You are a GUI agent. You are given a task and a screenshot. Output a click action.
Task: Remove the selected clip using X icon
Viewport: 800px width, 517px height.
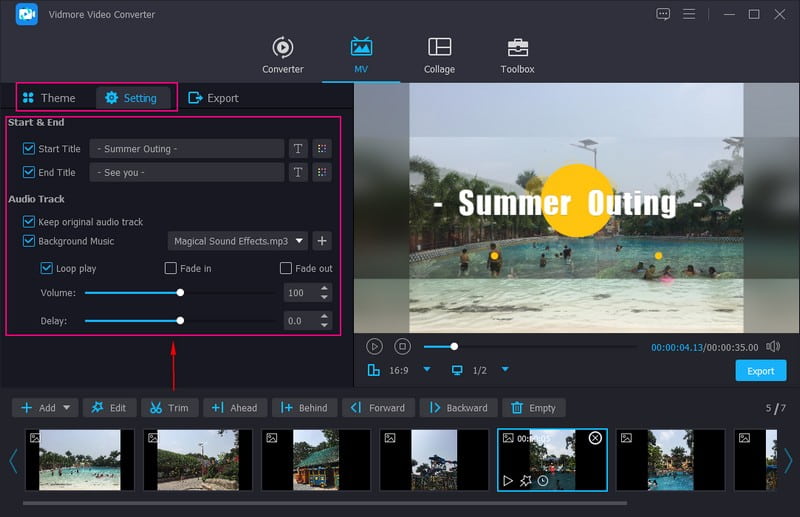pos(595,438)
